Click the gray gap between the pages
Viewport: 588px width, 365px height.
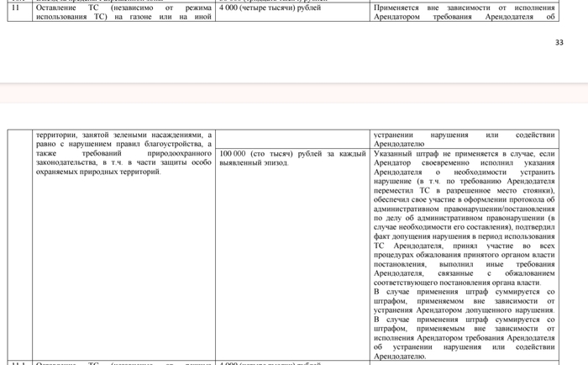[x=294, y=93]
